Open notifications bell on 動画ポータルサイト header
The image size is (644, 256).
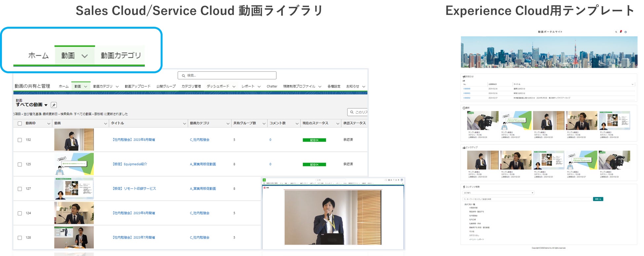621,32
